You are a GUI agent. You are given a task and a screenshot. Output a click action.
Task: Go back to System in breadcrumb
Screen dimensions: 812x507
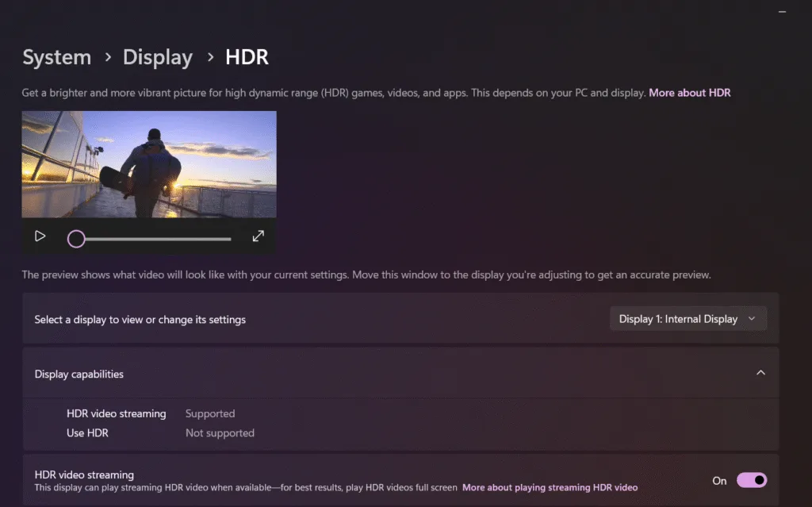[56, 58]
